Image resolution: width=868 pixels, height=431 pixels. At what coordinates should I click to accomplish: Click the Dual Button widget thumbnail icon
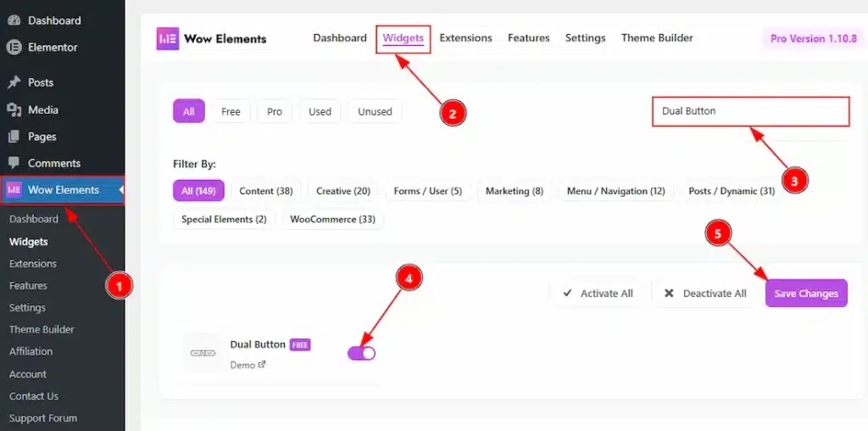pos(202,352)
